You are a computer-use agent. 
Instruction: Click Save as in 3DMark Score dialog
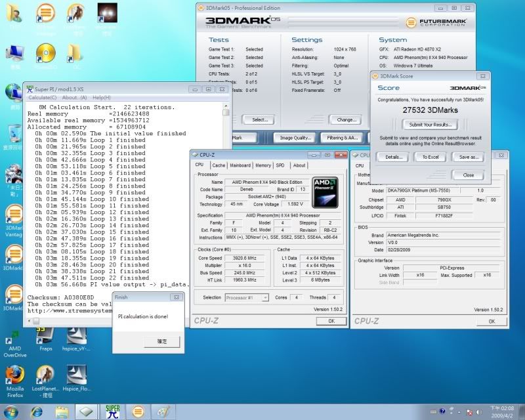(469, 157)
